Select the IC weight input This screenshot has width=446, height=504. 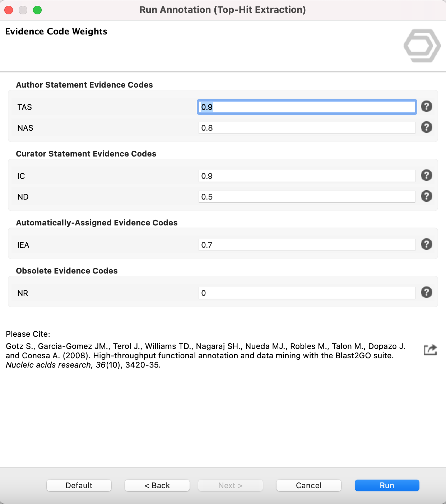pos(307,176)
